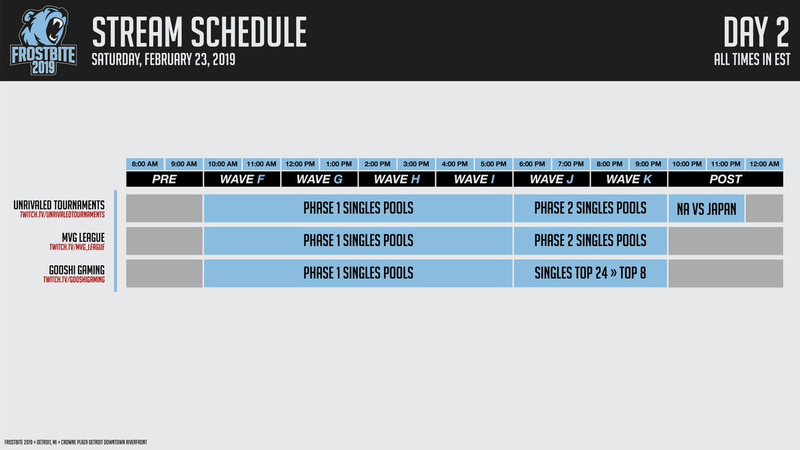The height and width of the screenshot is (450, 800).
Task: Click the NA VS JAPAN schedule block
Action: [x=706, y=208]
